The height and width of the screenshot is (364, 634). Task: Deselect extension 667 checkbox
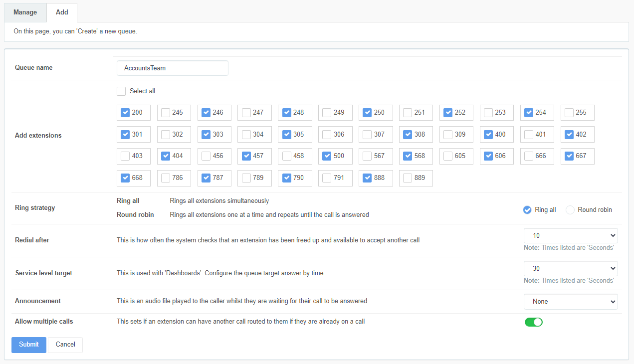click(569, 156)
